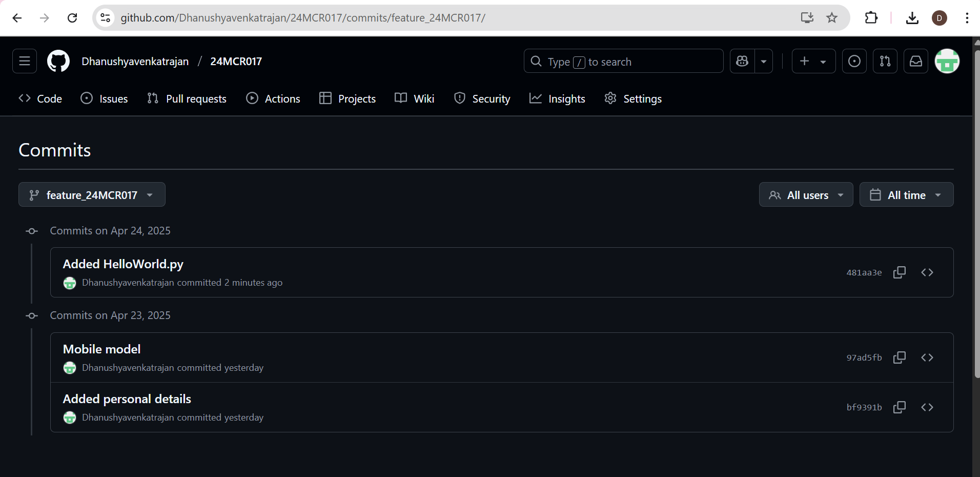Open browser Downloads icon

[912, 18]
